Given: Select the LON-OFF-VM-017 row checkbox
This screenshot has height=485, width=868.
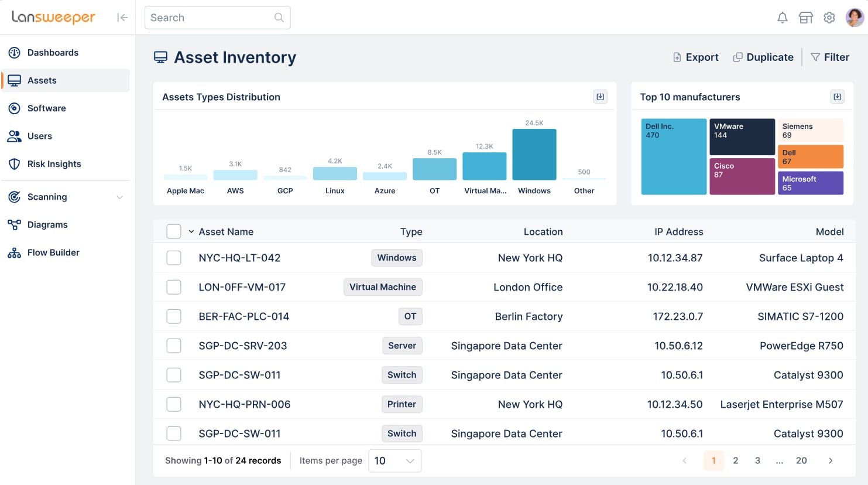Looking at the screenshot, I should (174, 287).
